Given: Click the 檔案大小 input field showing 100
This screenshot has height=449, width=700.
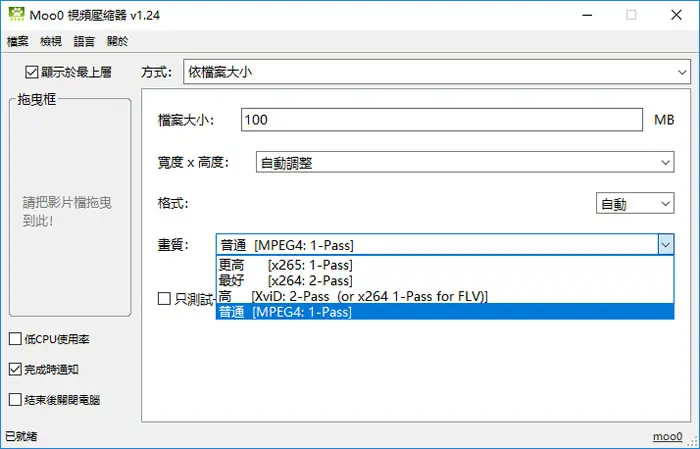Looking at the screenshot, I should click(442, 120).
